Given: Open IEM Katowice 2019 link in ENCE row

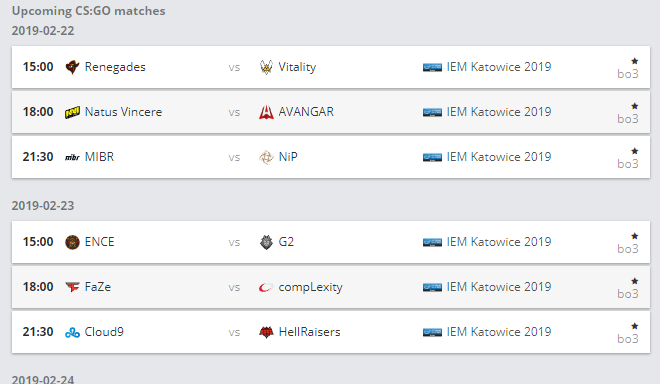Looking at the screenshot, I should pos(499,242).
